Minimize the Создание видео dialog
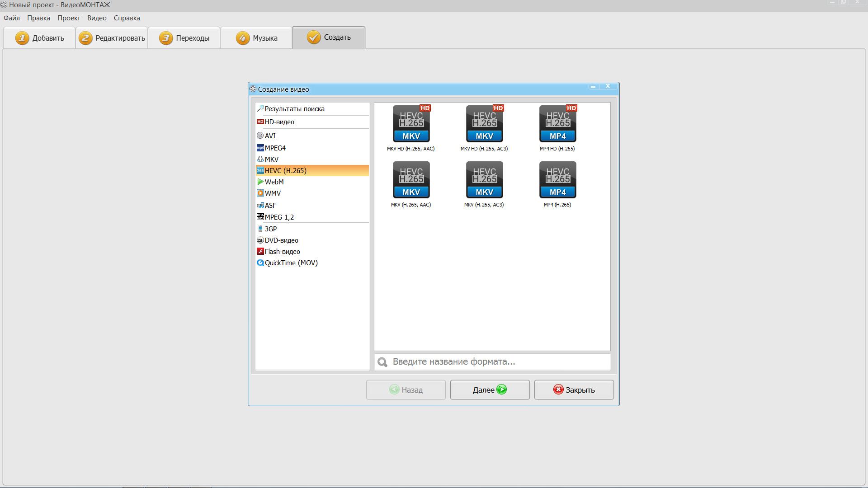 [x=593, y=86]
